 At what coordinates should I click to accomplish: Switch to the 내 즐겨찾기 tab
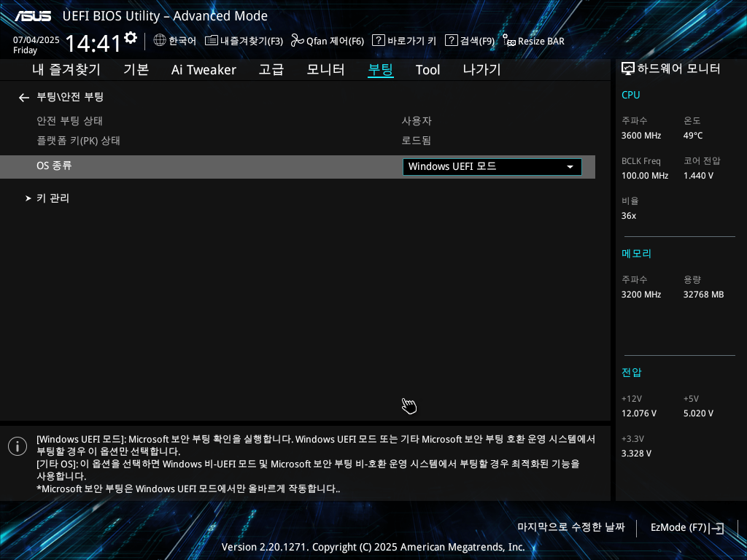[66, 70]
